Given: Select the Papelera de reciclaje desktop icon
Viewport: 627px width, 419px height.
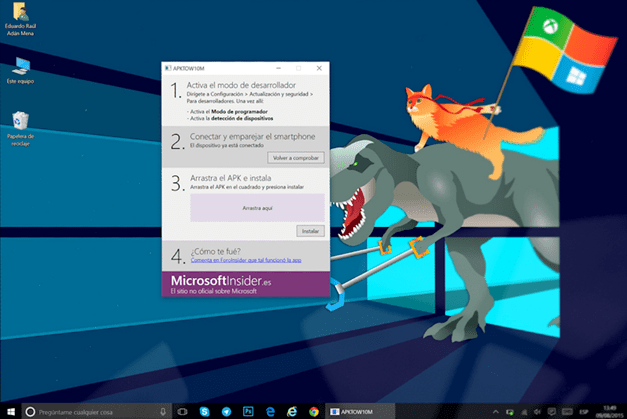Looking at the screenshot, I should pyautogui.click(x=20, y=128).
